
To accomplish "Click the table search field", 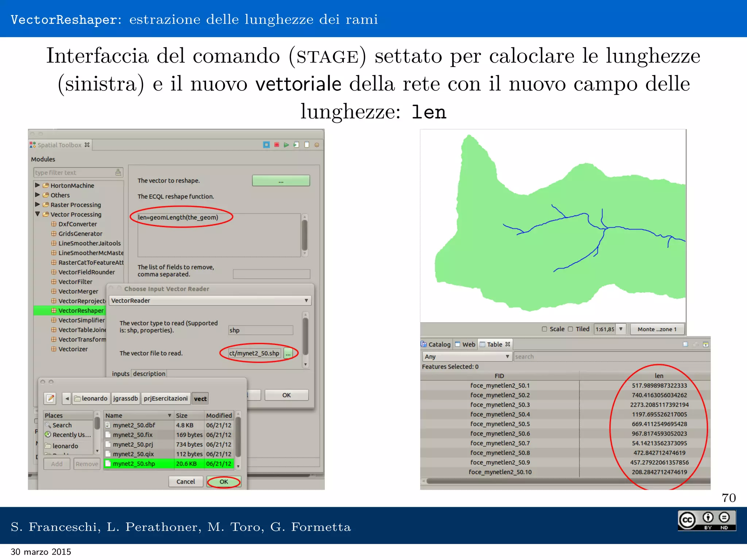I will point(612,357).
